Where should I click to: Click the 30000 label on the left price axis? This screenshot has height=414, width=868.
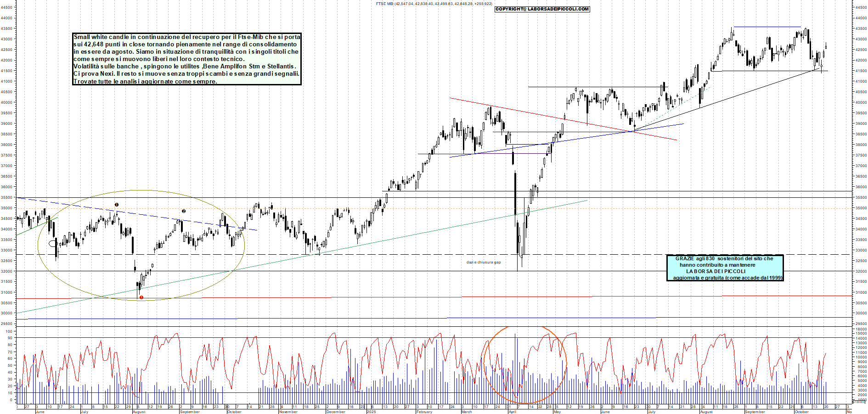click(7, 313)
